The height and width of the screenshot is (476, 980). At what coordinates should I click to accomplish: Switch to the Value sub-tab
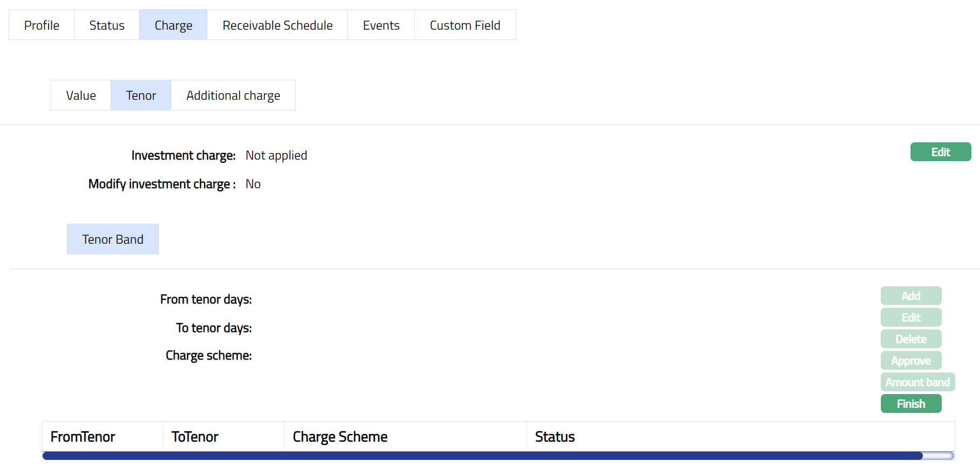[x=81, y=95]
